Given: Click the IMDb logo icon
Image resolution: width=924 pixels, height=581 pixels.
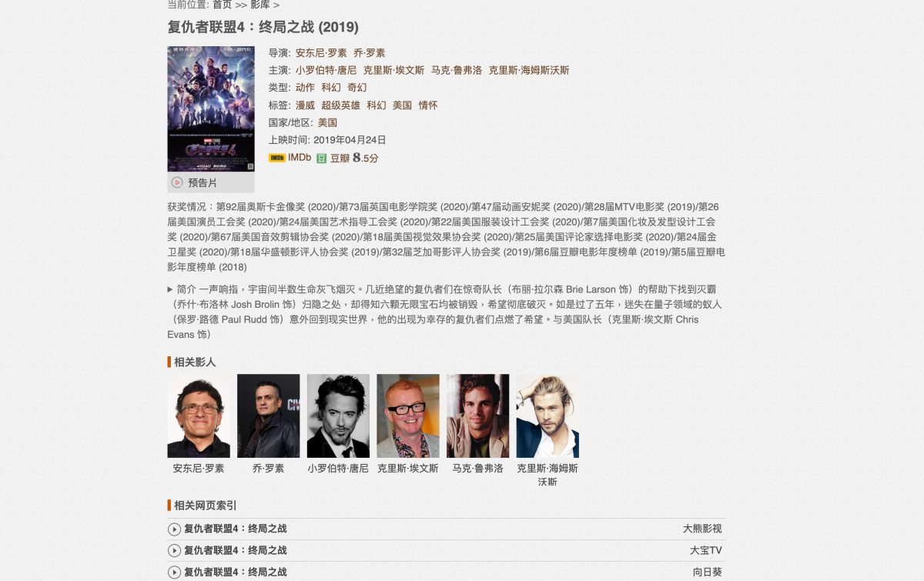Looking at the screenshot, I should click(x=276, y=158).
